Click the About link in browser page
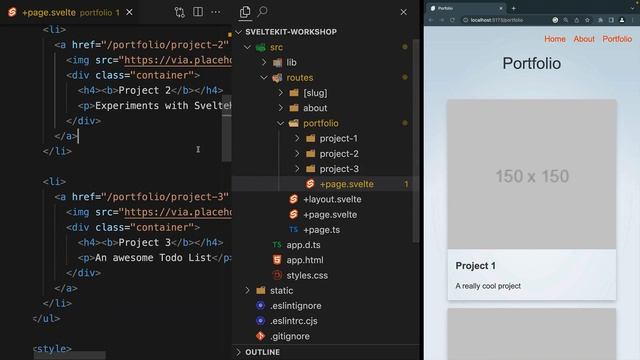The image size is (640, 360). (584, 39)
